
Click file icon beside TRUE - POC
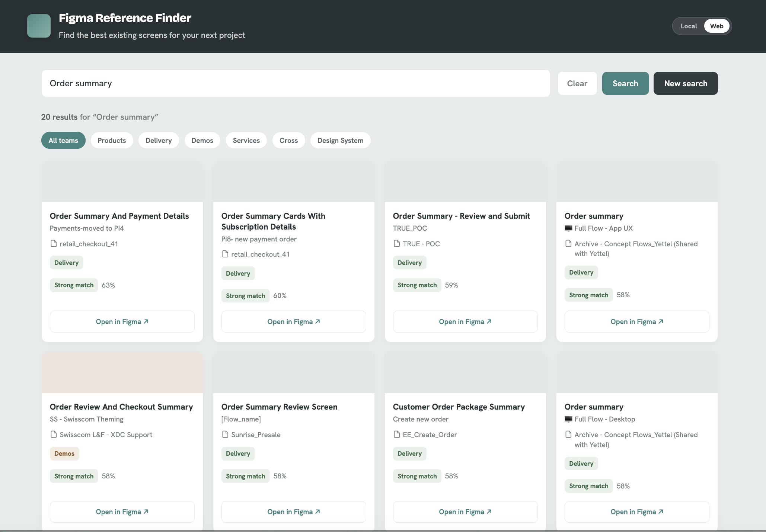397,244
